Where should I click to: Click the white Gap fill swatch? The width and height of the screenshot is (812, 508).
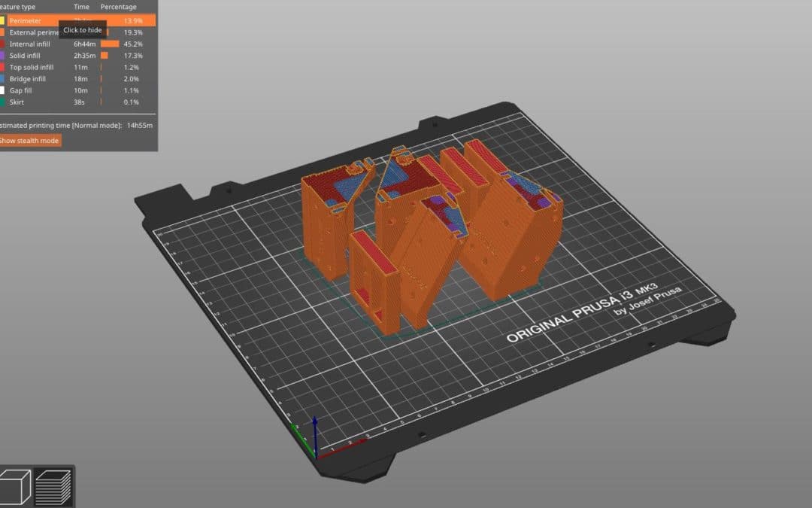coord(3,90)
